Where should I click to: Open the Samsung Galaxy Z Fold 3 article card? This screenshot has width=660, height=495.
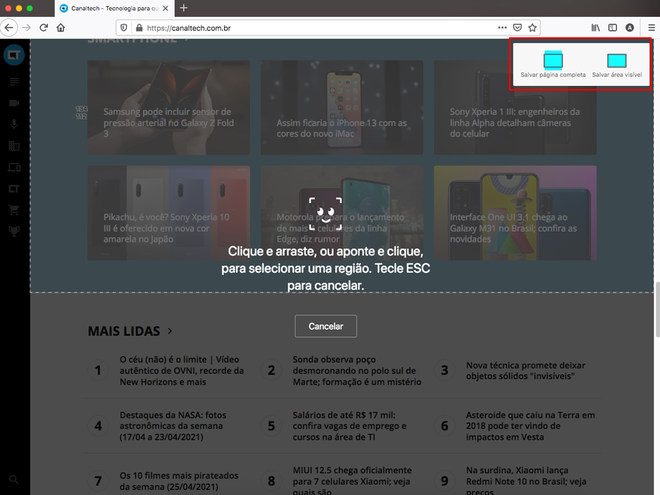tap(168, 107)
